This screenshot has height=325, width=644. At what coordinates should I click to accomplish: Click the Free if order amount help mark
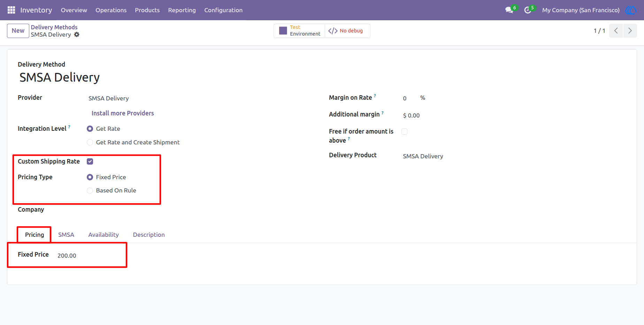[349, 139]
